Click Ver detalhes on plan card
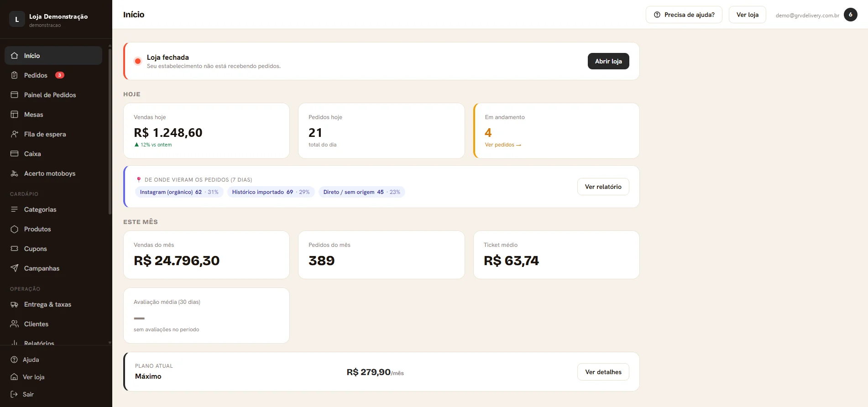Viewport: 868px width, 407px height. (603, 372)
